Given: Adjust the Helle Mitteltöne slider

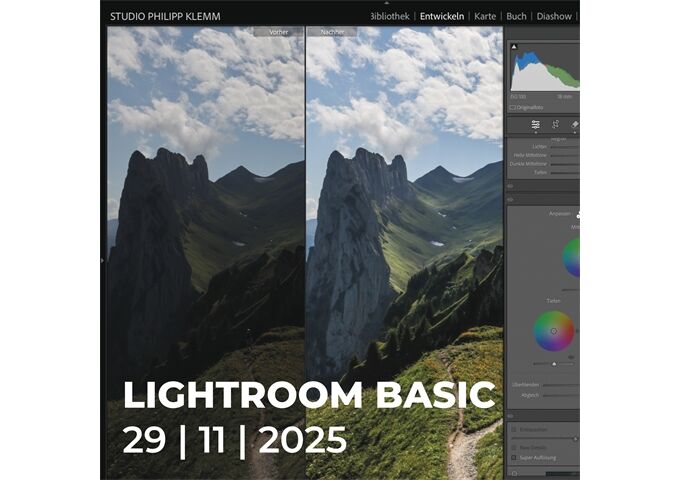Looking at the screenshot, I should 565,156.
